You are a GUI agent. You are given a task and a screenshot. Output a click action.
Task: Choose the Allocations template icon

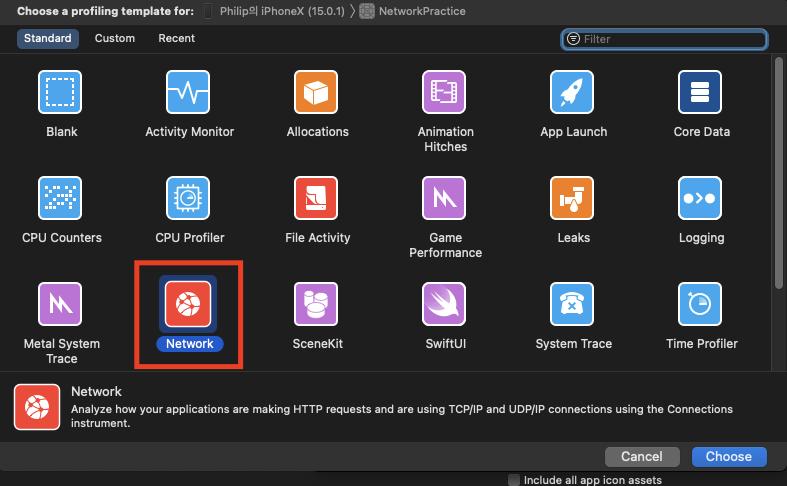click(x=316, y=92)
